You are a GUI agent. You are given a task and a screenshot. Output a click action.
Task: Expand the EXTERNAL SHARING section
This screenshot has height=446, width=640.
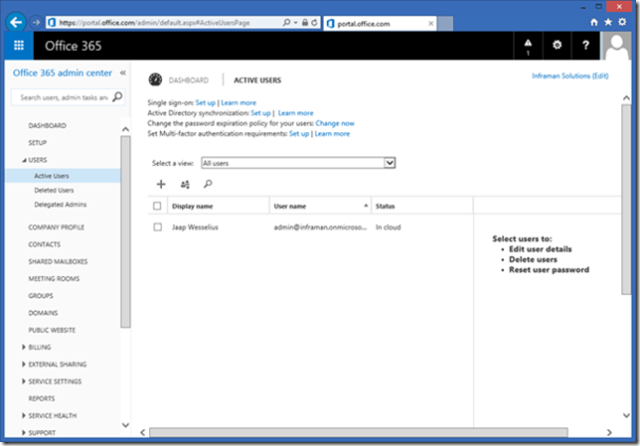point(24,364)
